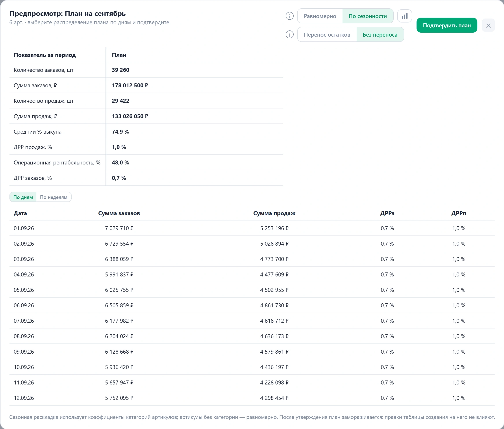
Task: Click order sum 5 991 837 ₽
Action: point(119,274)
